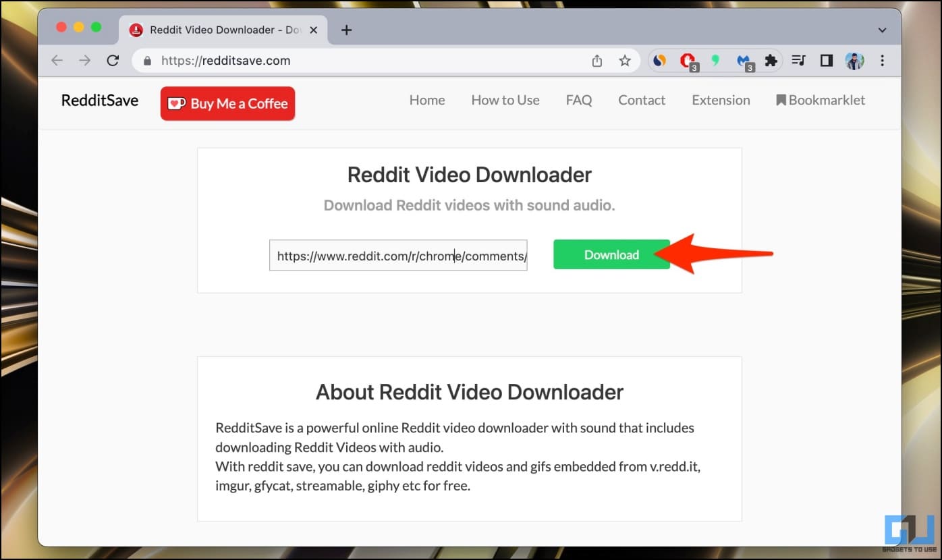Open the Extensions puzzle menu
The image size is (942, 560).
click(x=771, y=61)
